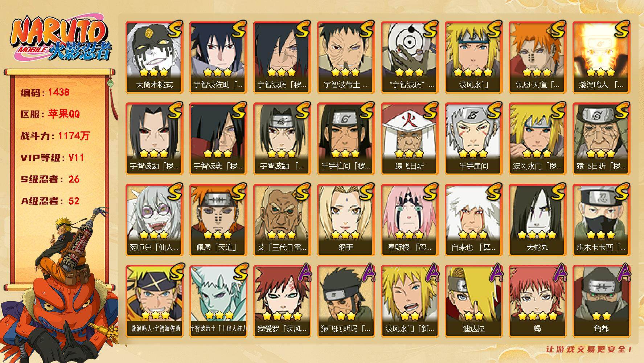The height and width of the screenshot is (363, 644).
Task: Click the Naruto Mobile 火影忍者 logo
Action: click(61, 39)
